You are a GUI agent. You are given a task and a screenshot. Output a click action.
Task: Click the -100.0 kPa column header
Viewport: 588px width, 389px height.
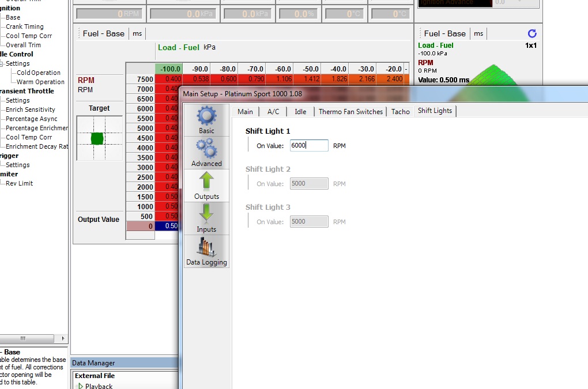point(168,69)
